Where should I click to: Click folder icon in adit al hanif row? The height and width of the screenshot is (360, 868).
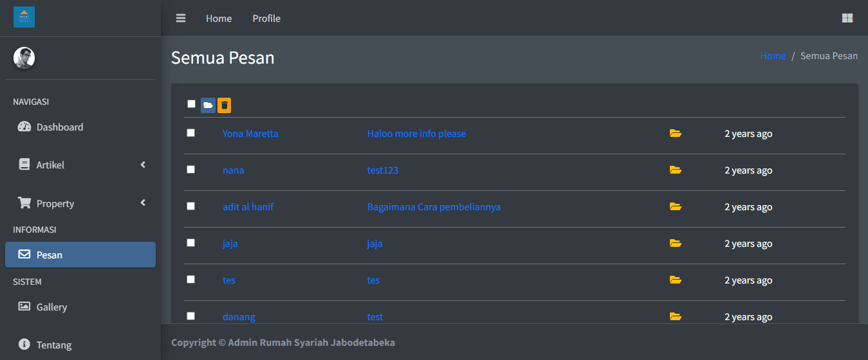675,207
